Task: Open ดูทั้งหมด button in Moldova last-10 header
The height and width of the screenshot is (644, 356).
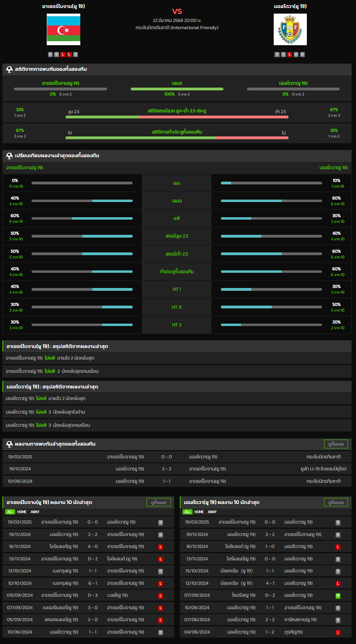Action: point(336,502)
